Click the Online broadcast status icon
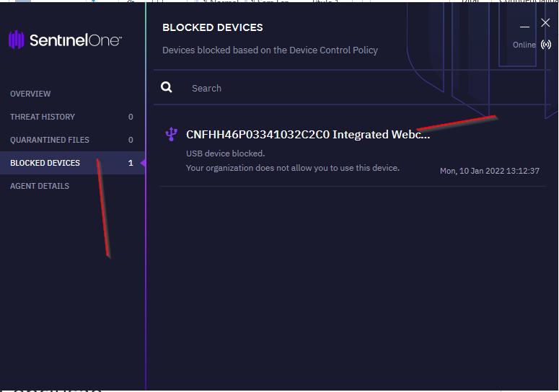The height and width of the screenshot is (392, 559). 546,45
